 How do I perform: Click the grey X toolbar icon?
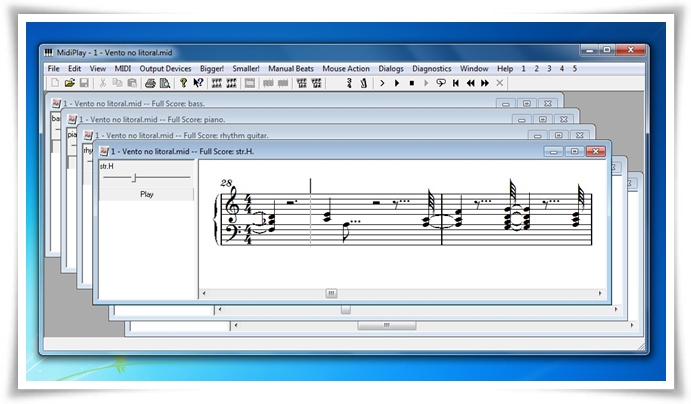(x=500, y=83)
